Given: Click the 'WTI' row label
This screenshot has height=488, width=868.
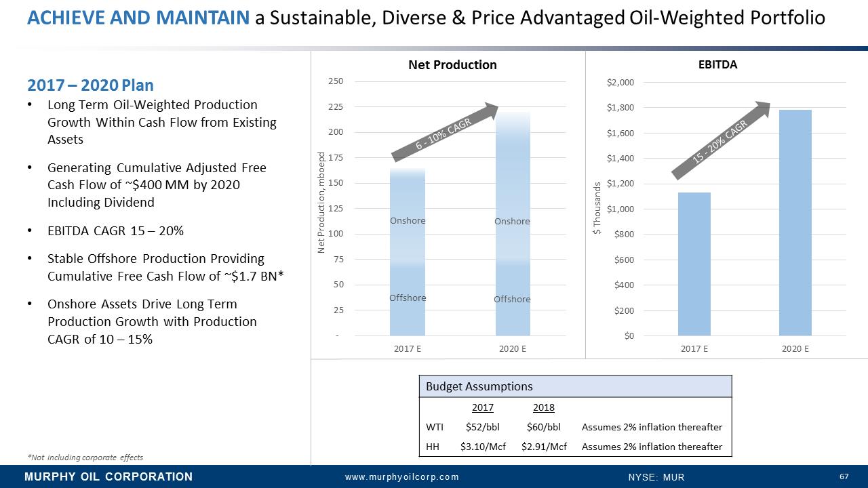Looking at the screenshot, I should (435, 427).
